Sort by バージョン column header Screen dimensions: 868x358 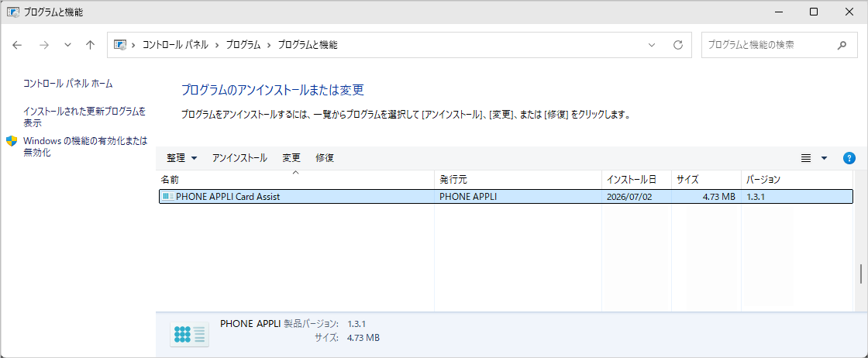point(796,179)
